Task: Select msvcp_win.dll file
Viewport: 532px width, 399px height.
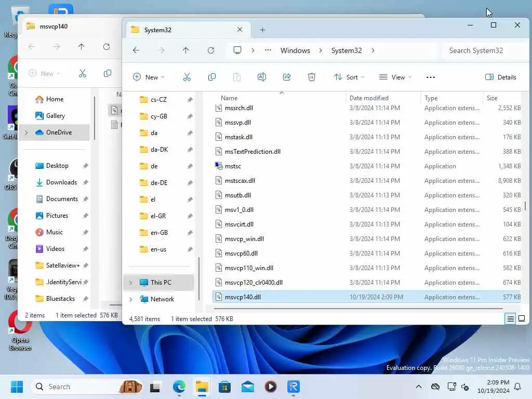Action: [x=244, y=239]
